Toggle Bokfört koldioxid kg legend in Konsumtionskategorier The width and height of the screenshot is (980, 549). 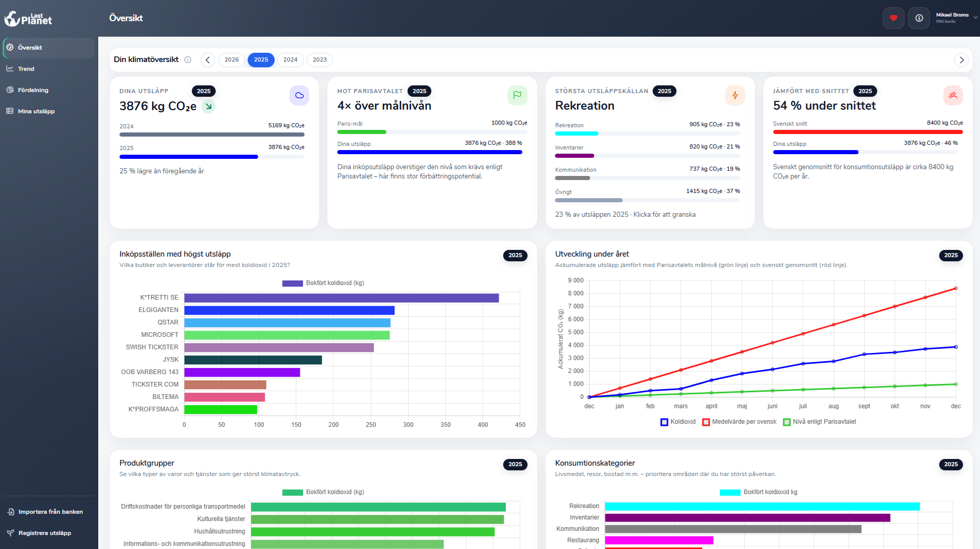pos(759,492)
